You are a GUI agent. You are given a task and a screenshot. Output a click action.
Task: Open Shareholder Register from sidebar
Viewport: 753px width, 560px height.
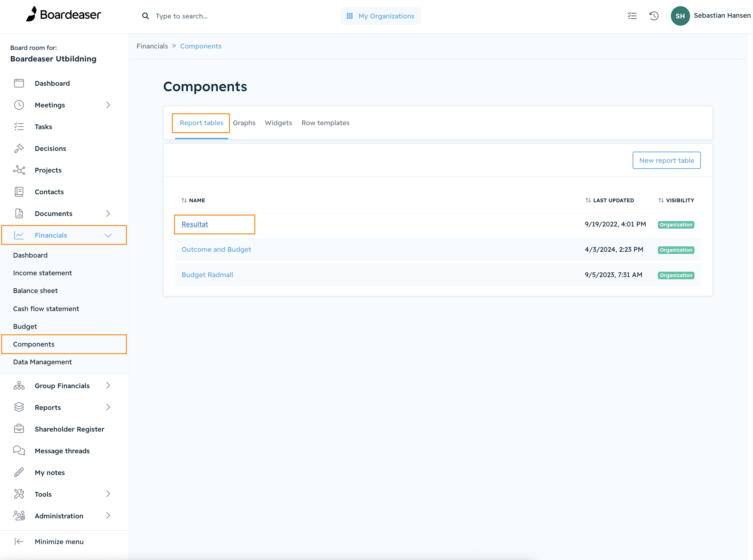click(69, 429)
